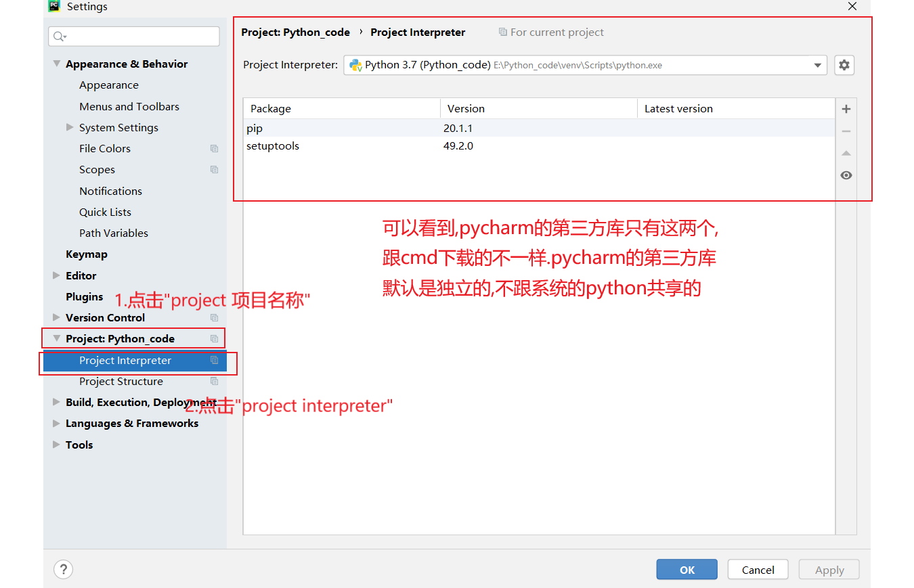Open Project Structure settings

pyautogui.click(x=121, y=382)
